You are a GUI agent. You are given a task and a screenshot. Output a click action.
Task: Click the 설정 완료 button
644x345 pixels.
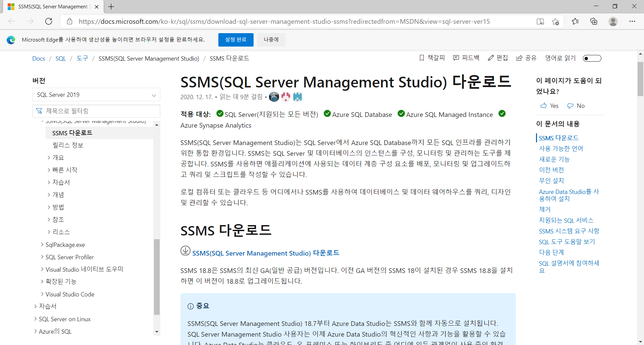pyautogui.click(x=236, y=40)
